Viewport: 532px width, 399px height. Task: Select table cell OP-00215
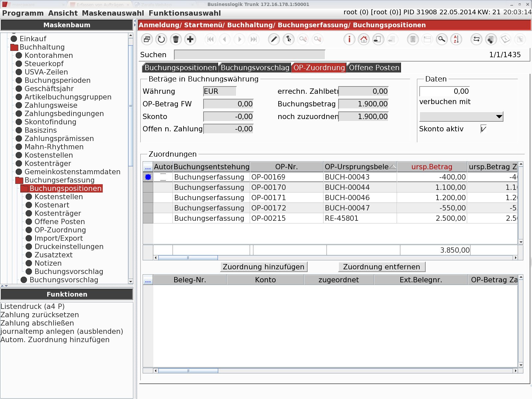pos(286,218)
